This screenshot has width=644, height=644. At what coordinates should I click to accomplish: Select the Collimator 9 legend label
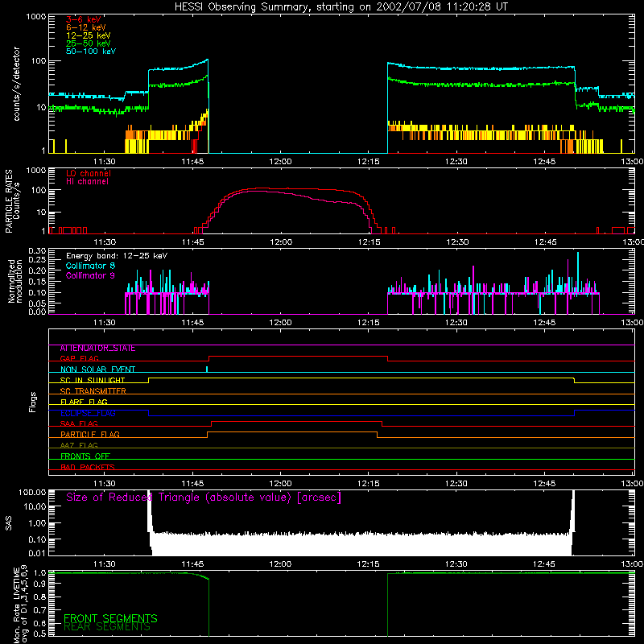[90, 275]
